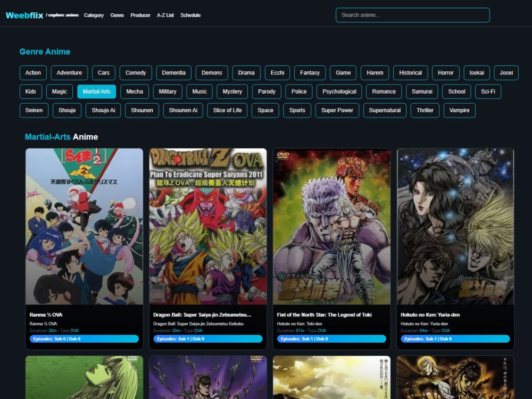The height and width of the screenshot is (399, 532).
Task: Pick the Police genre tag
Action: [299, 92]
